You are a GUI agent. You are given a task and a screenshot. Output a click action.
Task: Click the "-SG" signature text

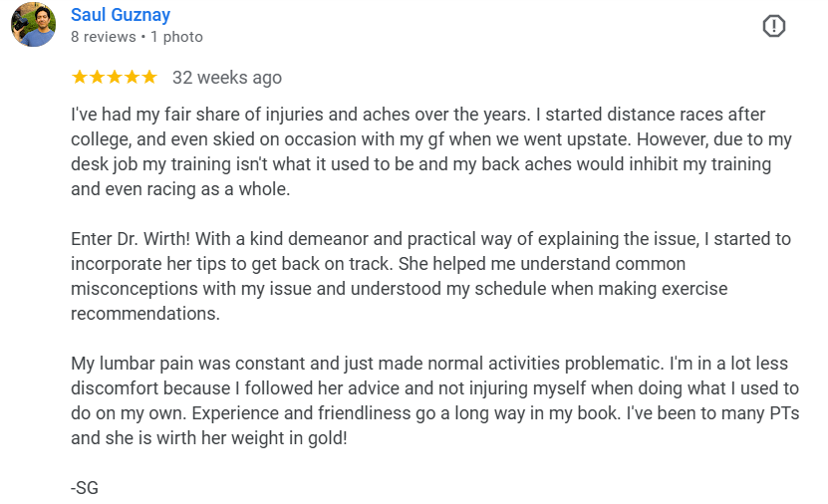85,487
